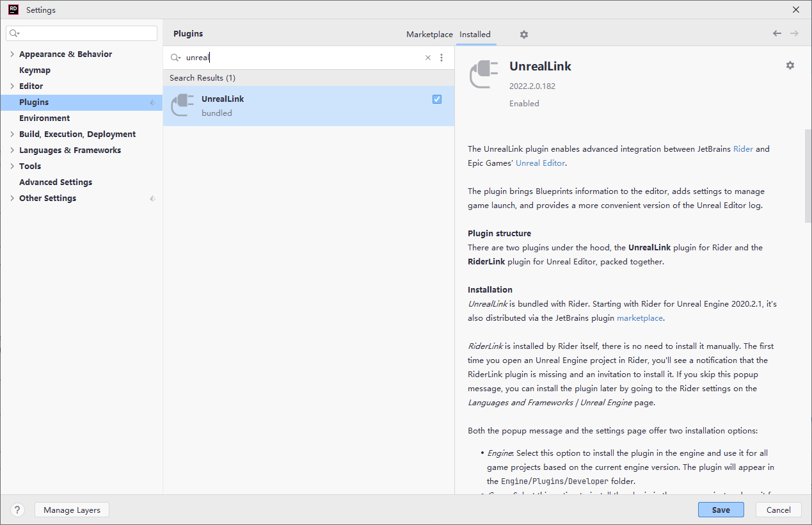Open the Keymap settings page
Viewport: 812px width, 525px height.
coord(35,70)
